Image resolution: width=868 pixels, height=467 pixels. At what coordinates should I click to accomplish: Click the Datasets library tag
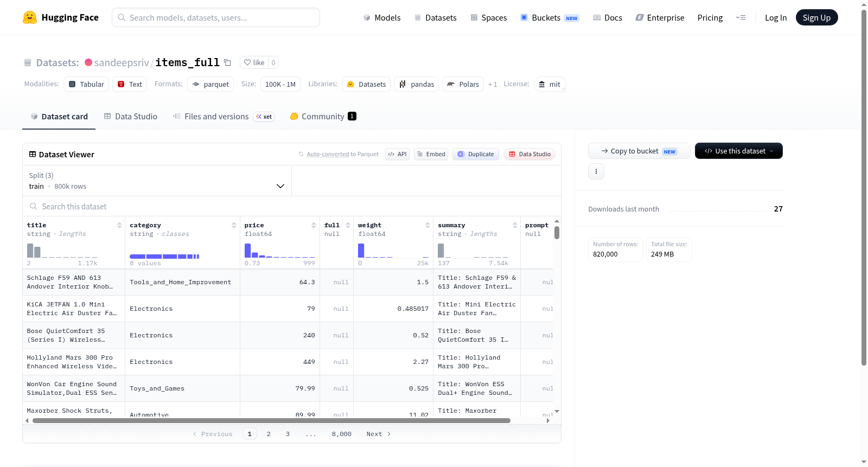point(366,84)
